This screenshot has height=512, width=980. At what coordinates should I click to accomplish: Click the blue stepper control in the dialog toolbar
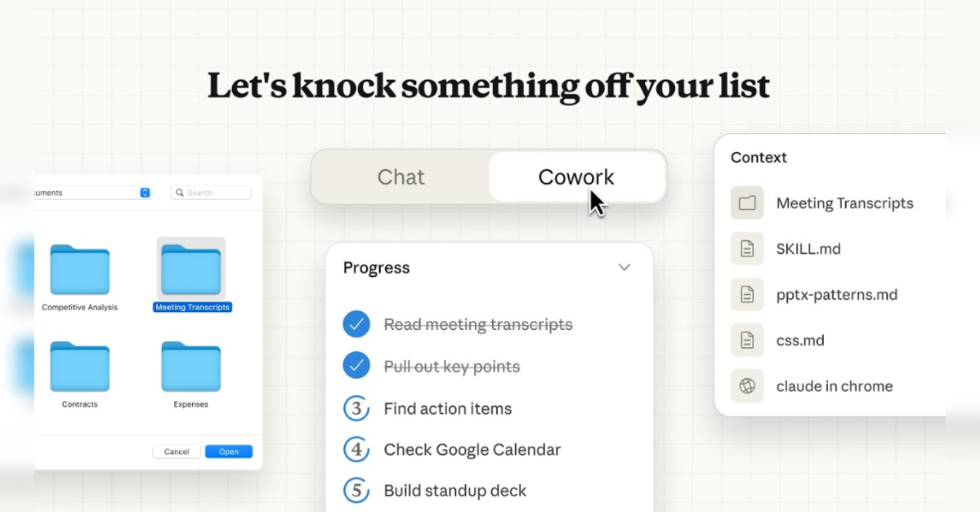pyautogui.click(x=144, y=192)
